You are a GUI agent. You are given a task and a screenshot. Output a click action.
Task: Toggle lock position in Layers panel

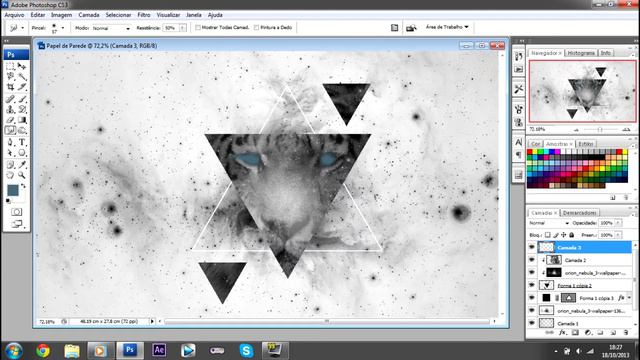coord(564,235)
